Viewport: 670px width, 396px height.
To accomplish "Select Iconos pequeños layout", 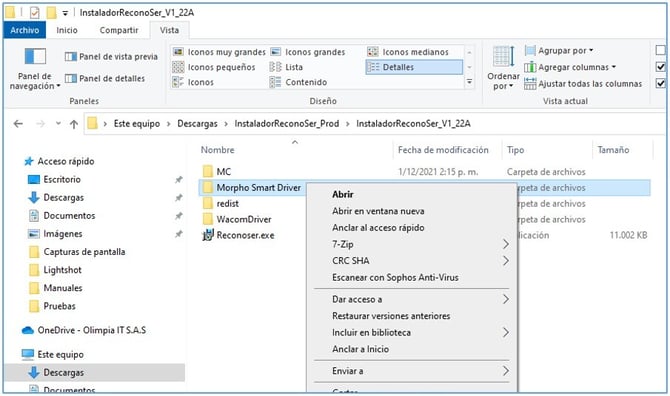I will tap(214, 67).
